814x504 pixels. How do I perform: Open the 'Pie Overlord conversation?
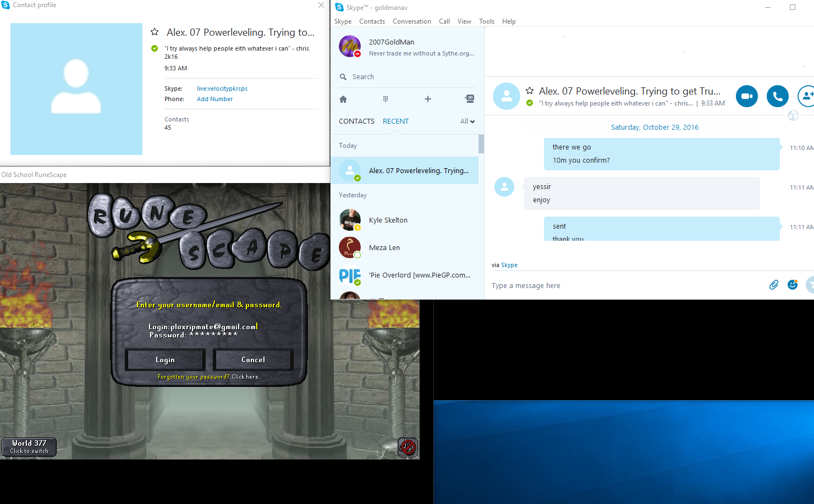pos(404,275)
